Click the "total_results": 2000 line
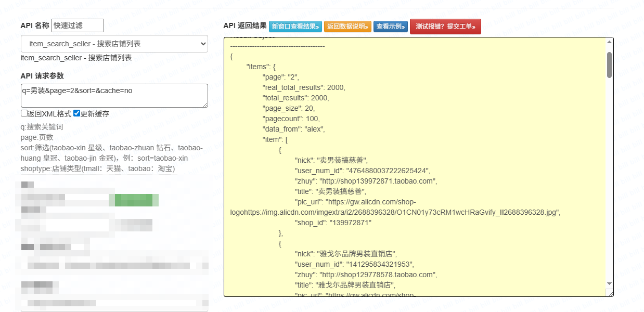 coord(296,98)
